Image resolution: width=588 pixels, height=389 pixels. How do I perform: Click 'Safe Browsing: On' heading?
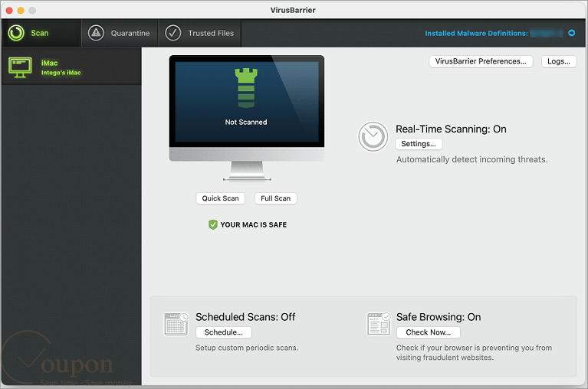coord(439,317)
